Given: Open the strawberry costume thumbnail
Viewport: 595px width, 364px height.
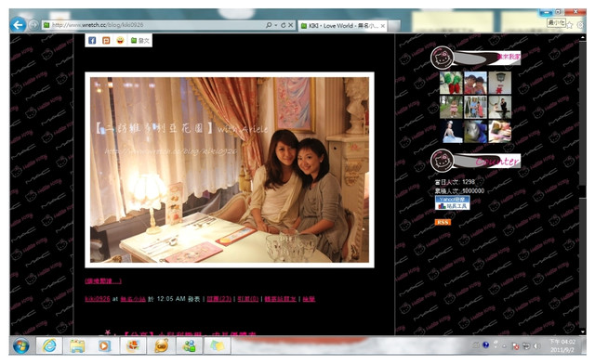Looking at the screenshot, I should 451,83.
